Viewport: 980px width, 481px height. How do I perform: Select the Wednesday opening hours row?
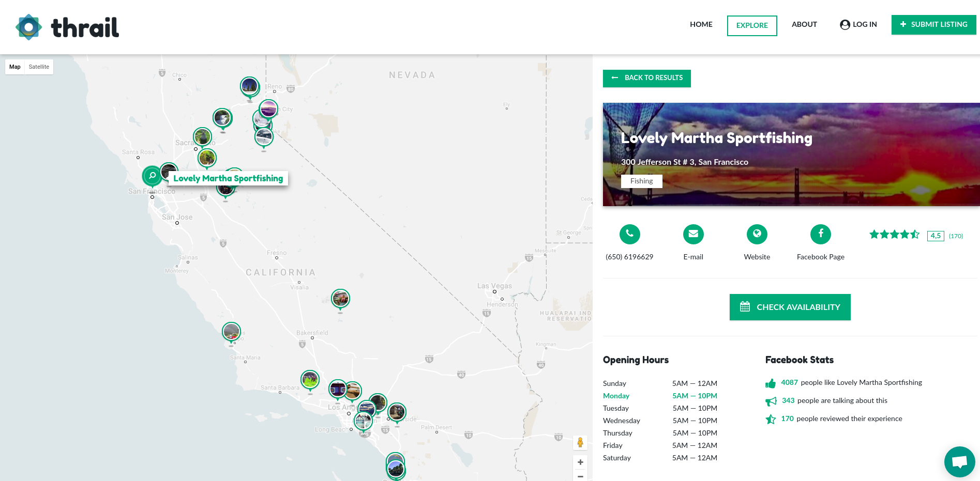pyautogui.click(x=660, y=421)
